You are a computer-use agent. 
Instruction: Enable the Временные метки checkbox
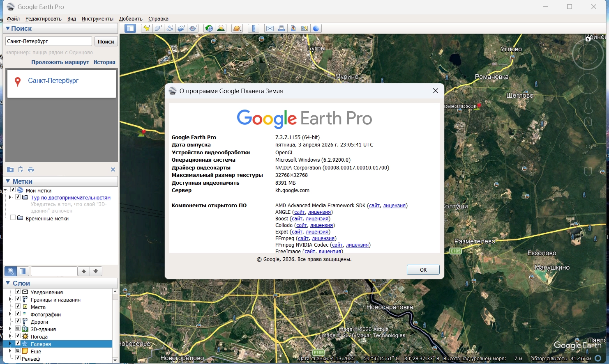click(13, 218)
